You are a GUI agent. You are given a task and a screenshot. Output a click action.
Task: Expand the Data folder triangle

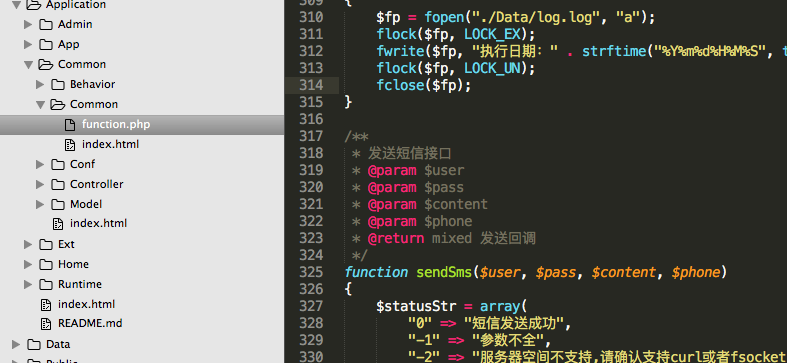[x=16, y=344]
